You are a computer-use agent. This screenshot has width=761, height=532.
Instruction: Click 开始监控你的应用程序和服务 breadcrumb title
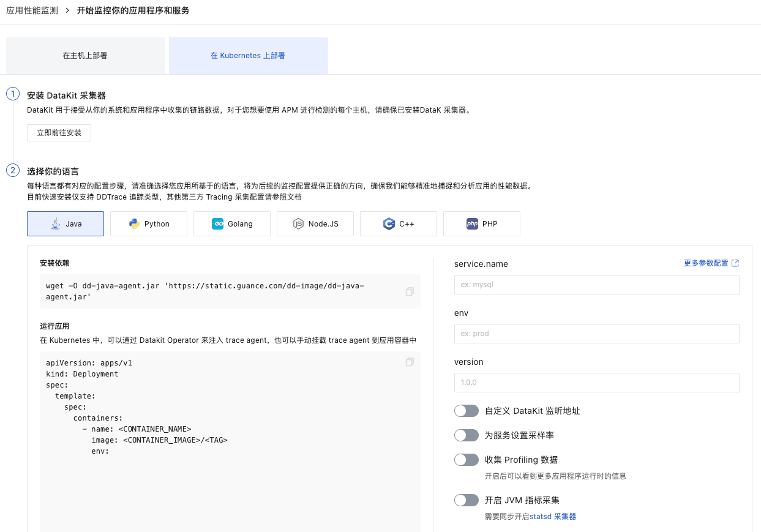[x=133, y=11]
